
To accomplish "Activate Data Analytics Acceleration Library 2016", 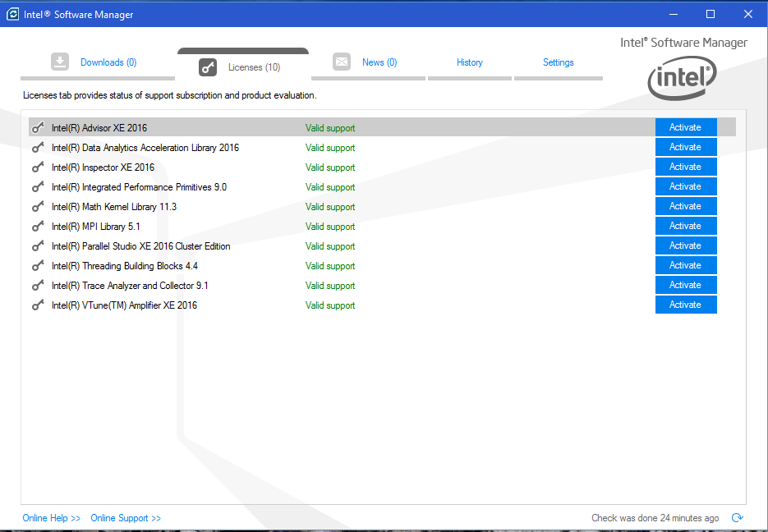I will (686, 147).
